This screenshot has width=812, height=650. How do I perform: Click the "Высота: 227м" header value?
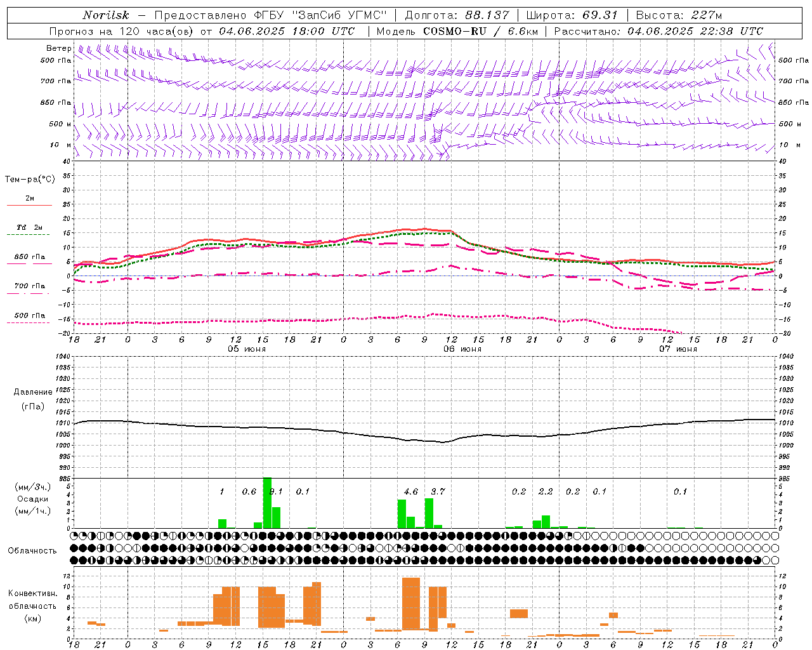click(x=679, y=15)
